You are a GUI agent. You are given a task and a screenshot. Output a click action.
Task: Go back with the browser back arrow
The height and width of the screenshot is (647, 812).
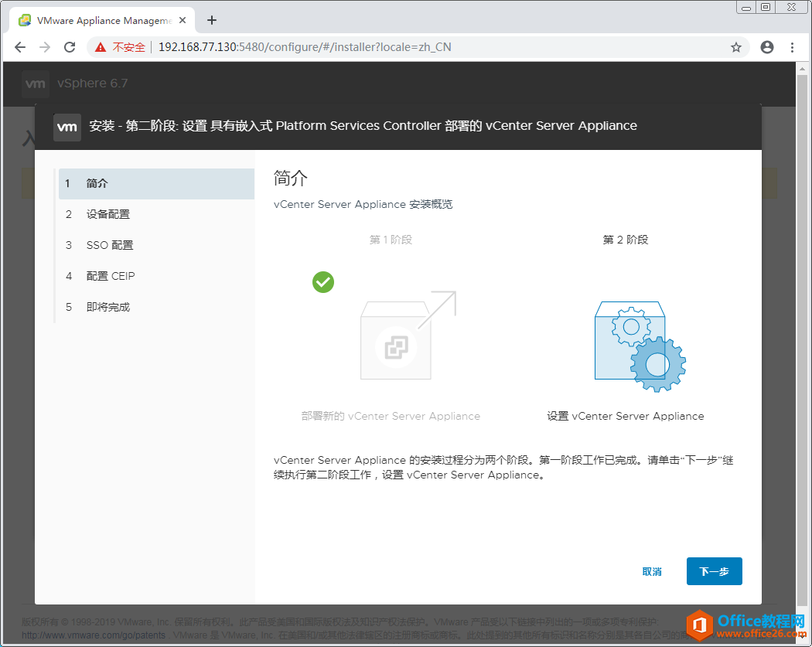(x=20, y=47)
